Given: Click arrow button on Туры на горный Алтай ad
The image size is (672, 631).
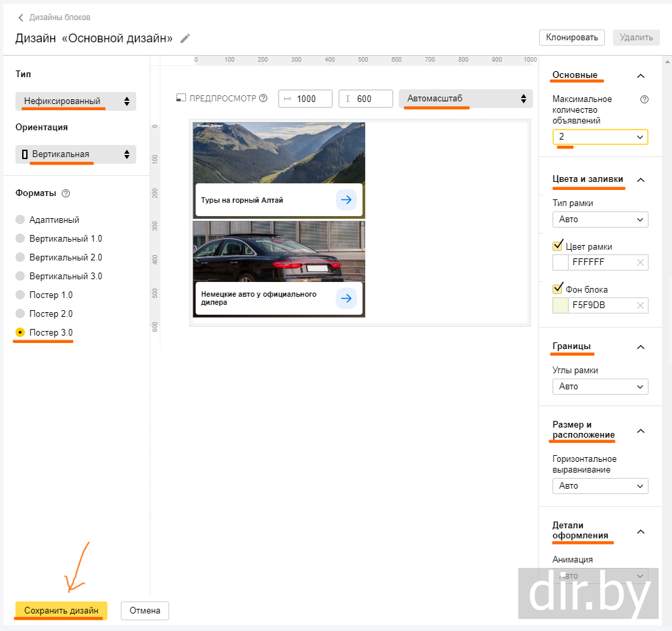Looking at the screenshot, I should 346,200.
